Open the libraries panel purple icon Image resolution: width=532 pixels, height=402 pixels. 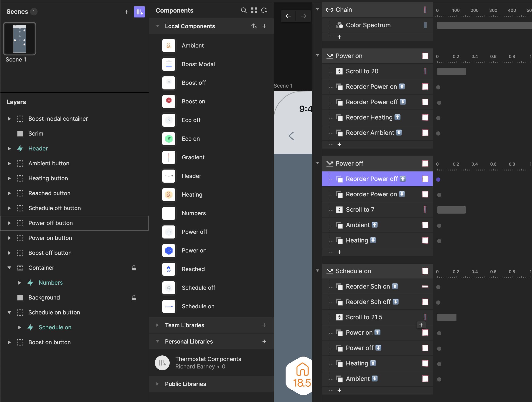(139, 12)
